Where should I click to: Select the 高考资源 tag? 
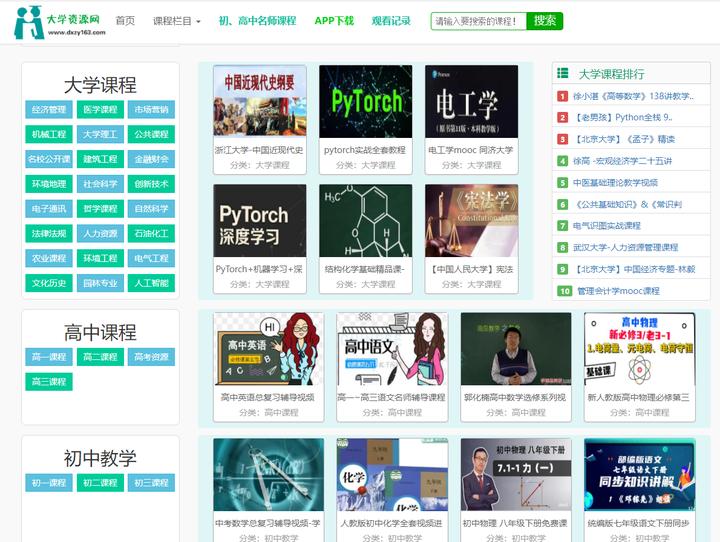coord(151,357)
